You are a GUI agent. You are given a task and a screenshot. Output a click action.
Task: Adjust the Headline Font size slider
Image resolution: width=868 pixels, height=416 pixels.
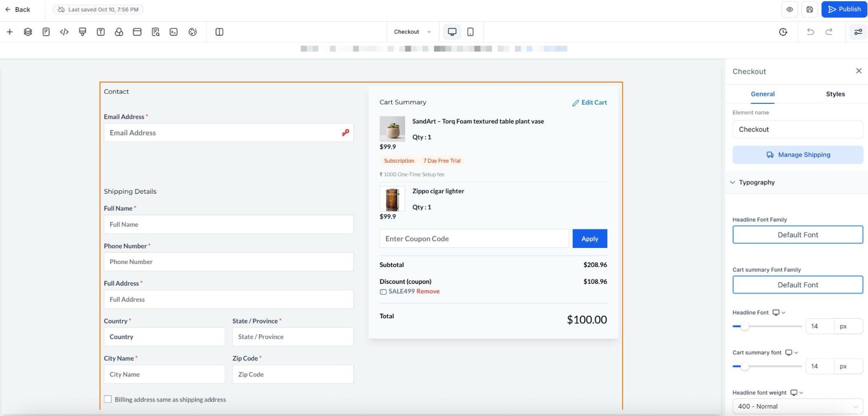pyautogui.click(x=745, y=327)
